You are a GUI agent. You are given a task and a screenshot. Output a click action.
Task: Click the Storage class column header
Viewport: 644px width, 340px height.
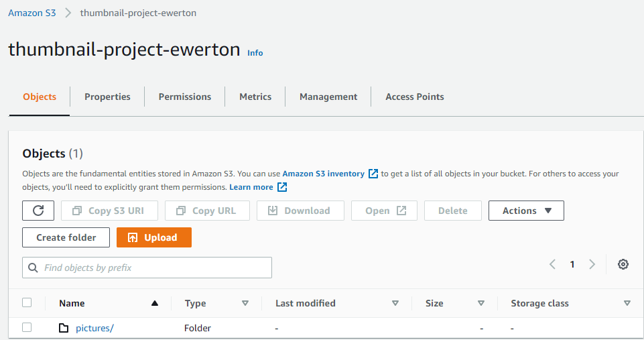tap(539, 303)
